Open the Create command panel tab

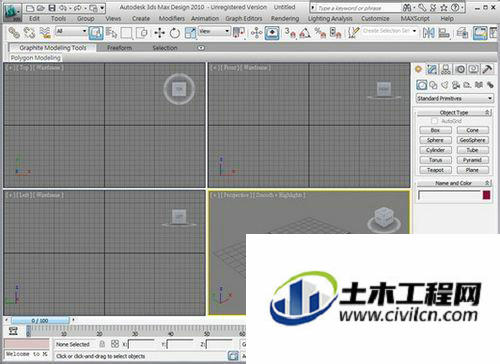pyautogui.click(x=419, y=69)
